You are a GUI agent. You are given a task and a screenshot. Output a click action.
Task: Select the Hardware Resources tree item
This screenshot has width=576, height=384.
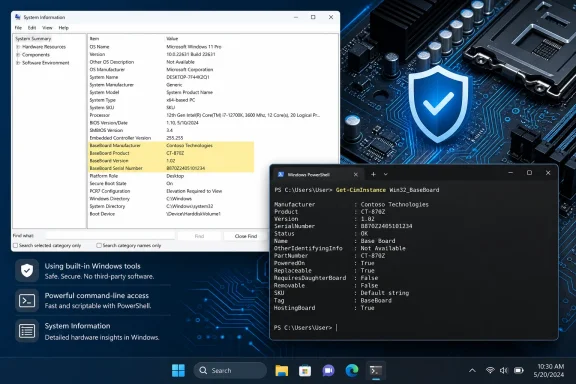pos(44,47)
